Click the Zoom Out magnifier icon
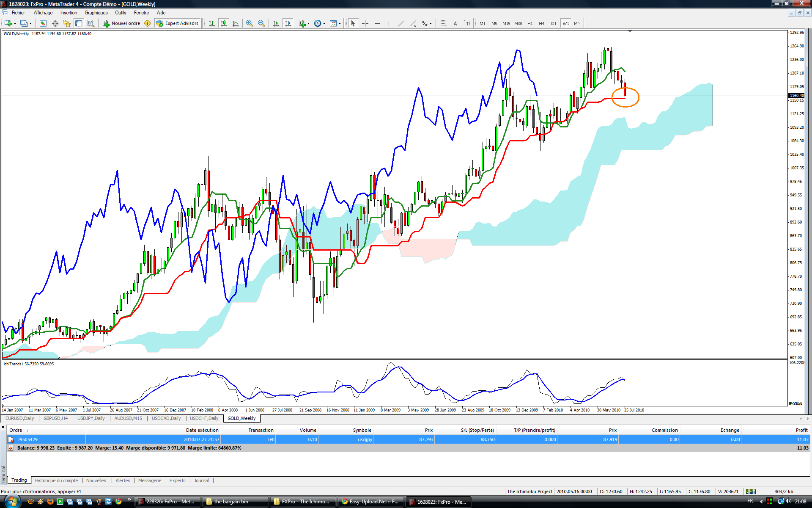 [261, 23]
